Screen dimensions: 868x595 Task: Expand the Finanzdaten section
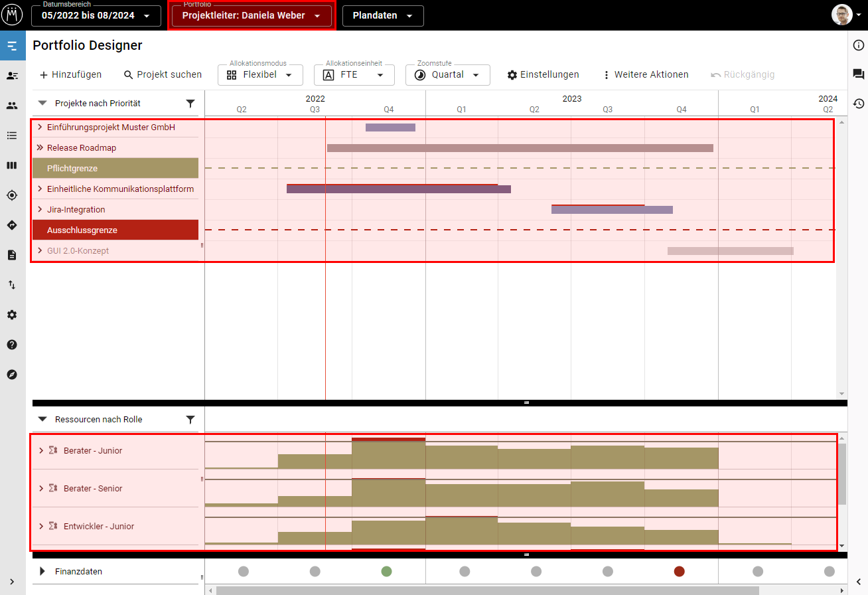[42, 572]
